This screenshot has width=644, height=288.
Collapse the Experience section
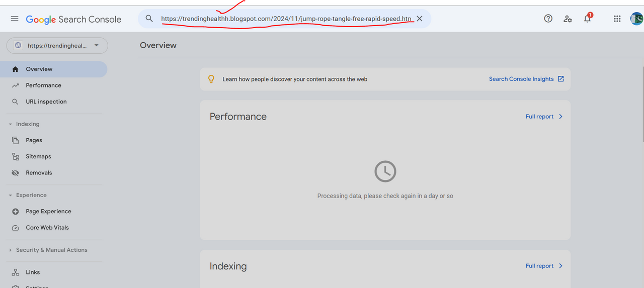[27, 195]
